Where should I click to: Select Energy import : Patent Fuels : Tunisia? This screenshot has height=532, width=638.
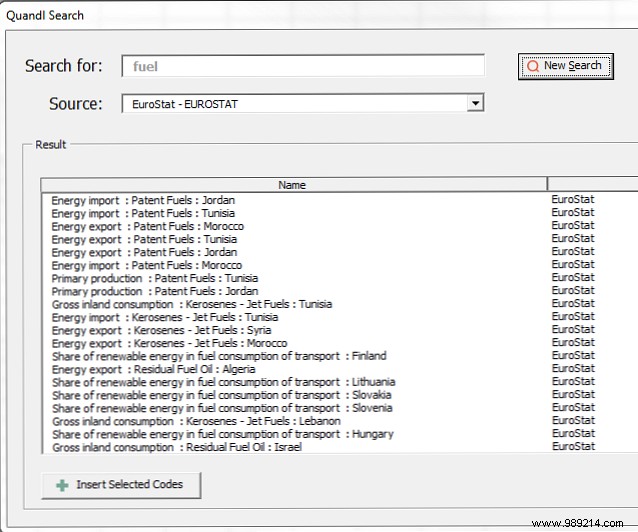pyautogui.click(x=143, y=213)
